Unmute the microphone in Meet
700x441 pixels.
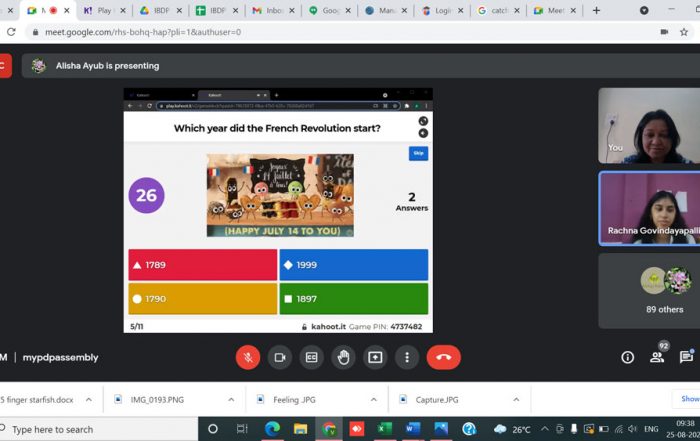tap(248, 358)
